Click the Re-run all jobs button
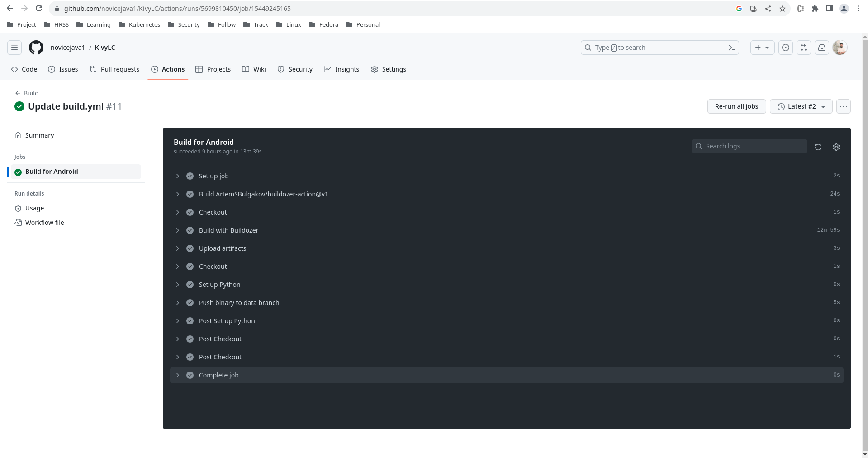 click(x=736, y=106)
